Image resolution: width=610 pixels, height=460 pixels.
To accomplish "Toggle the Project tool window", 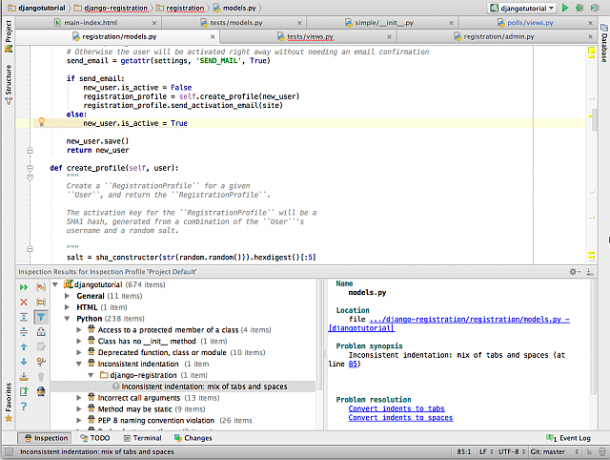I will (8, 36).
